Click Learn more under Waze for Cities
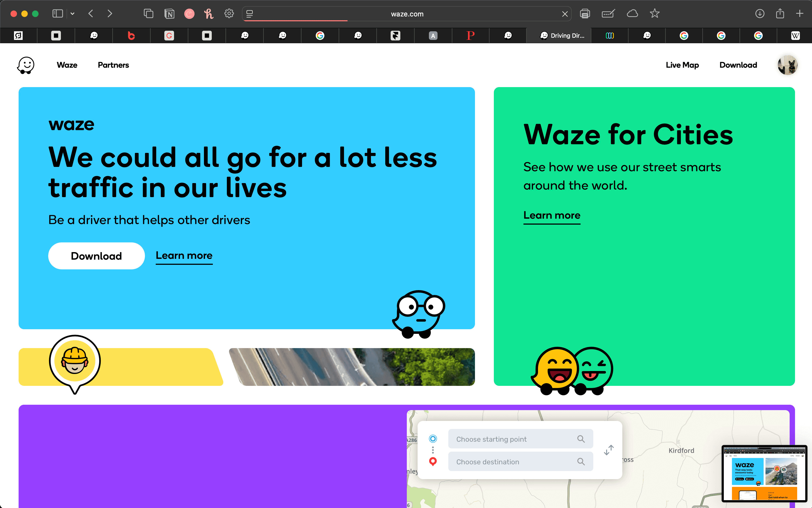This screenshot has width=812, height=508. 551,215
